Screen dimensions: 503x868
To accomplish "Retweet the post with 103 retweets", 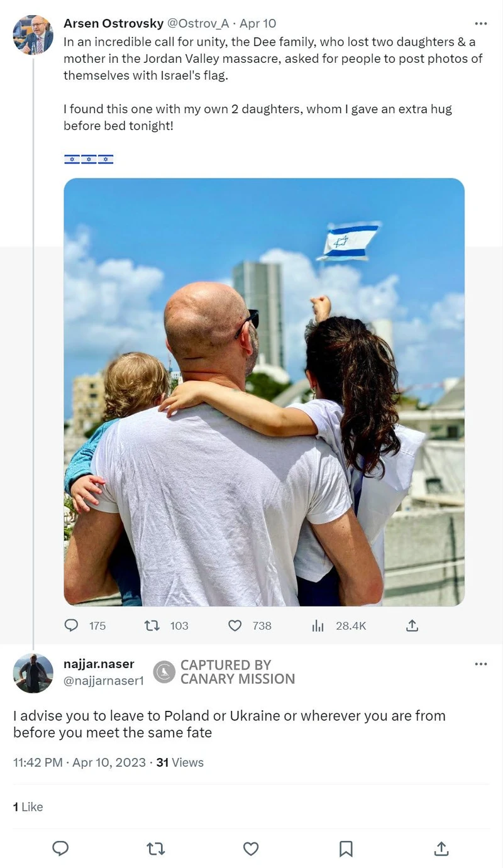I will 152,625.
